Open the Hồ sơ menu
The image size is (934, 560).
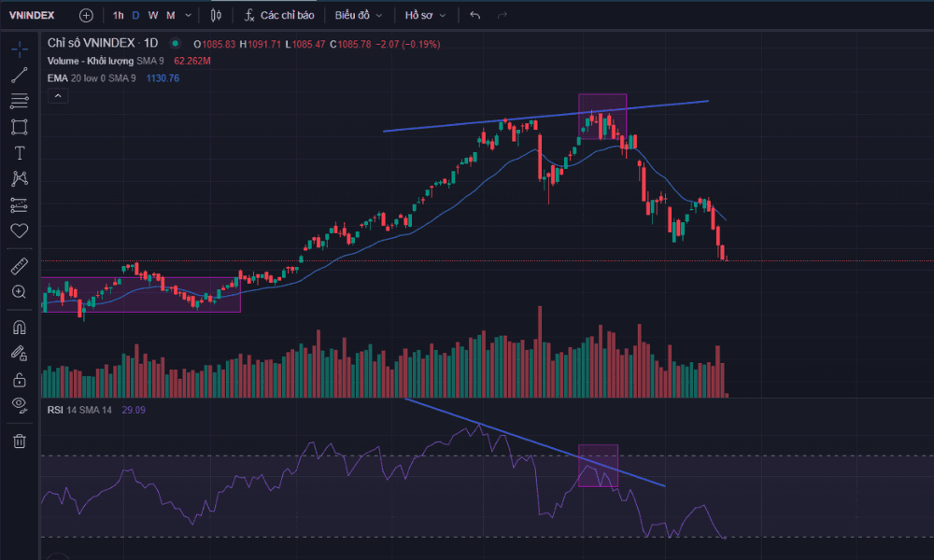(x=425, y=15)
